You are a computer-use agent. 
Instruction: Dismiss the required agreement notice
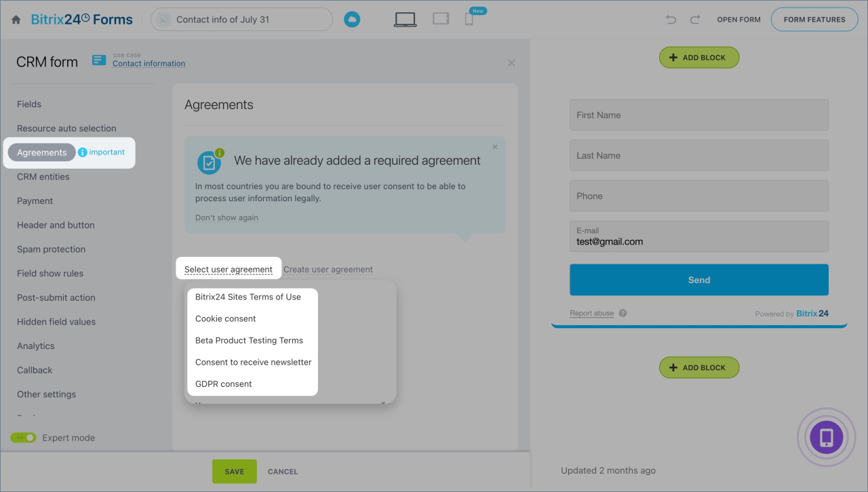[494, 147]
